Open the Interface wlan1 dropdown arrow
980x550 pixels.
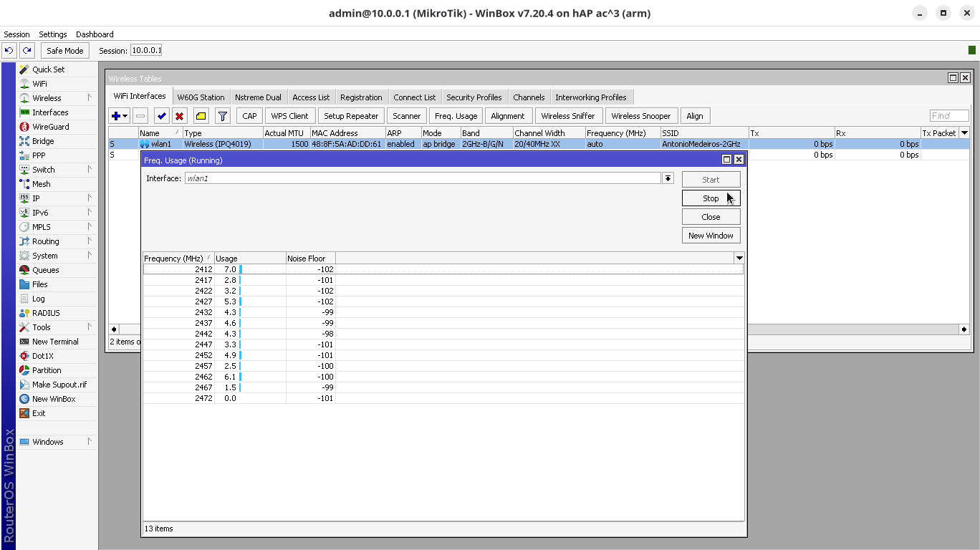(668, 178)
